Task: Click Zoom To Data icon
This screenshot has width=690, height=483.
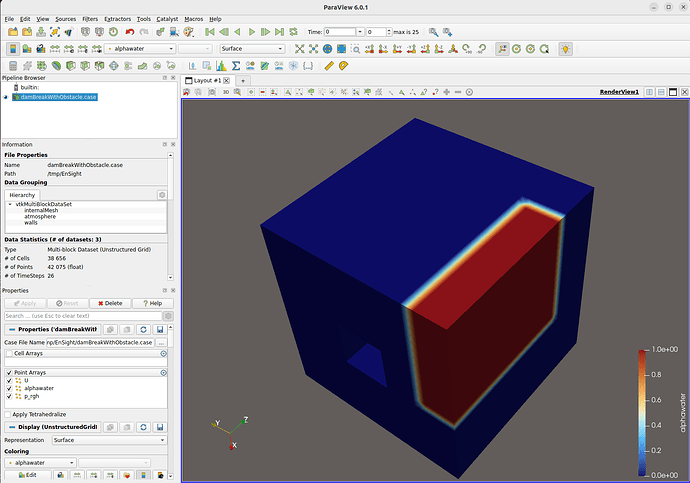Action: (x=313, y=49)
